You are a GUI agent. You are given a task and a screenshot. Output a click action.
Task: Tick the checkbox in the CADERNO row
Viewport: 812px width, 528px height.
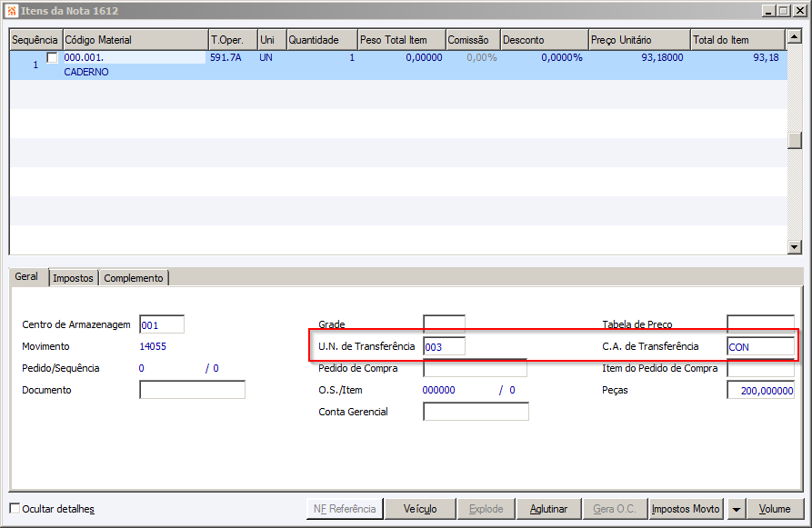pyautogui.click(x=52, y=57)
